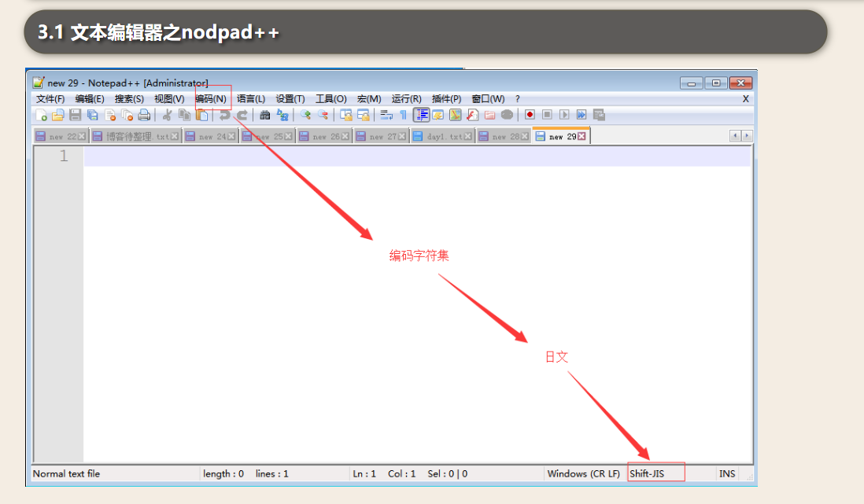The image size is (864, 504).
Task: Close the new 27 tab
Action: (401, 137)
